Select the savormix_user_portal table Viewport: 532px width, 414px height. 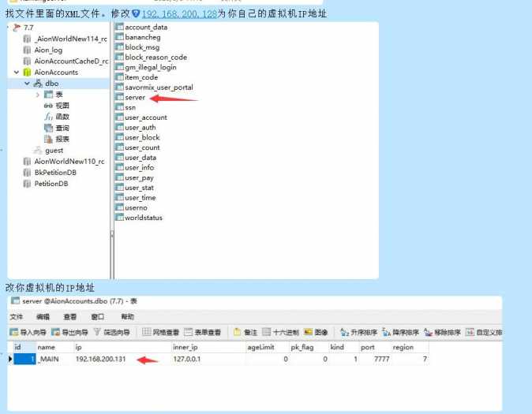[x=155, y=88]
